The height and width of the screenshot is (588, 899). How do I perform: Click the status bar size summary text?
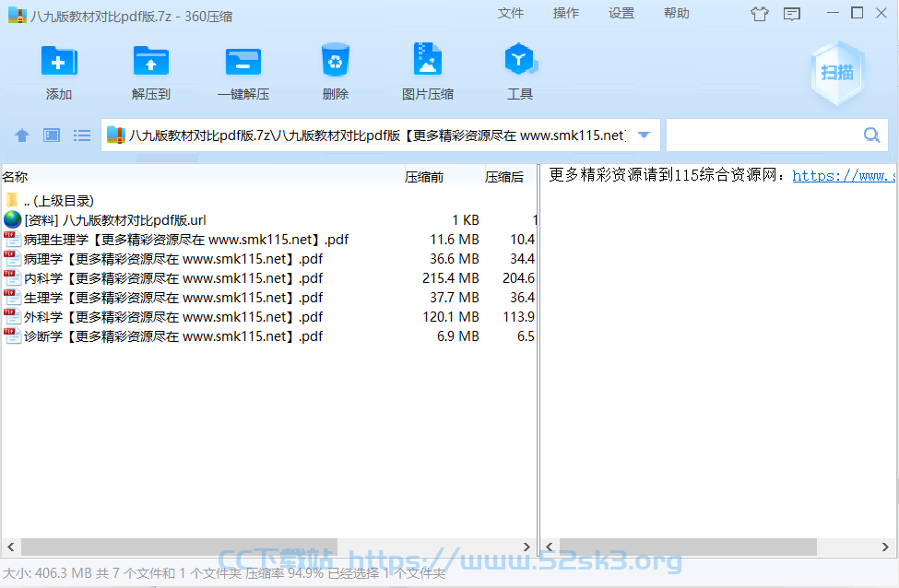coord(224,573)
